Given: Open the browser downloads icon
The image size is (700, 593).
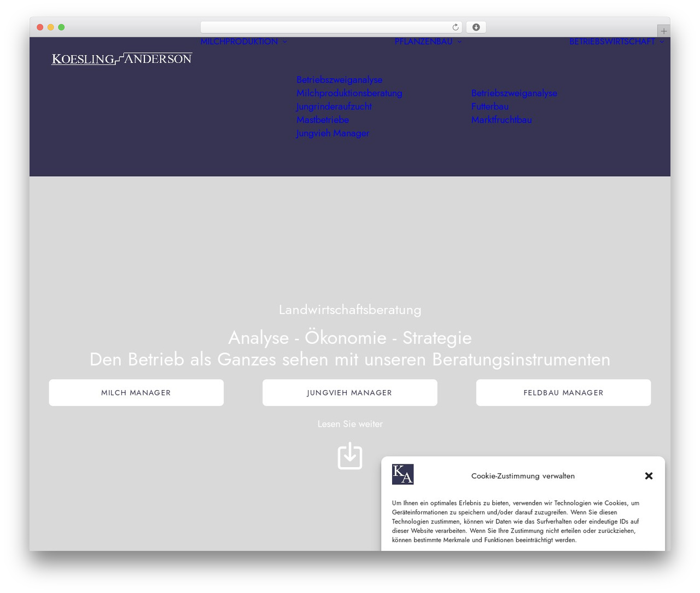Looking at the screenshot, I should coord(476,27).
